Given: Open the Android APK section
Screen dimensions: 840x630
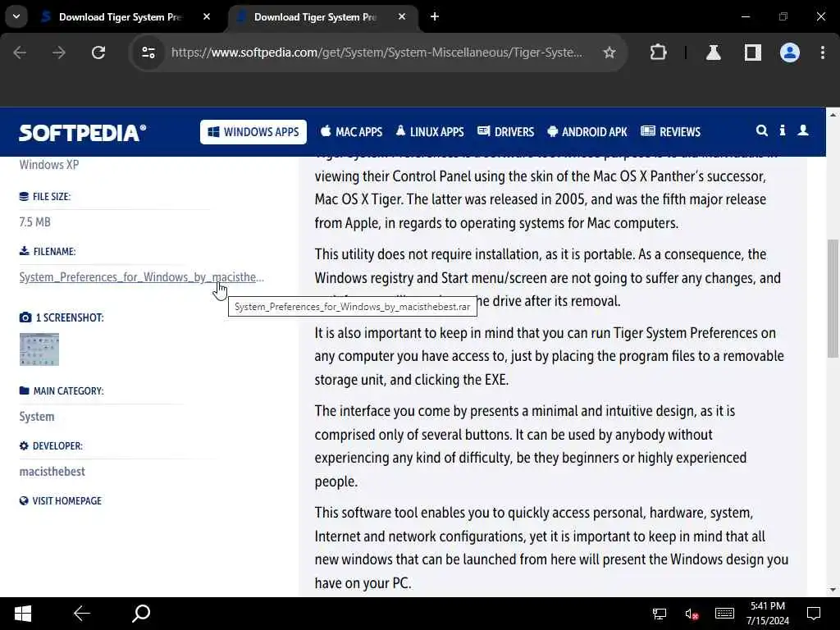Looking at the screenshot, I should [x=587, y=132].
